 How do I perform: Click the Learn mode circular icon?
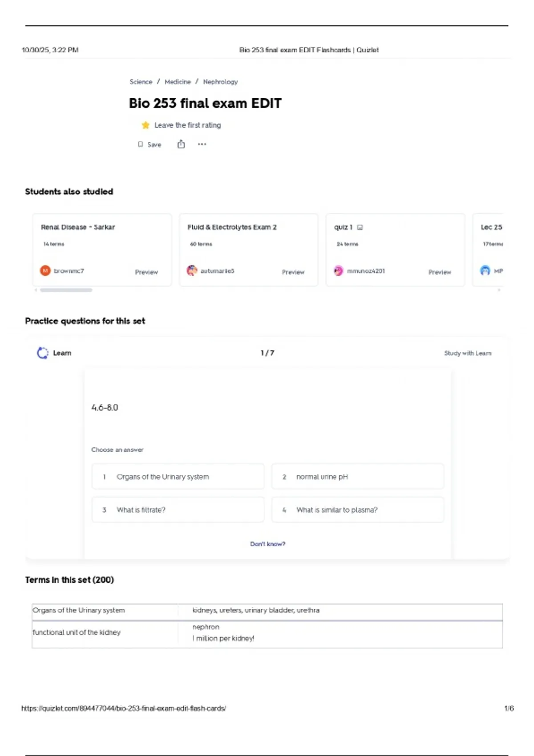pos(43,353)
